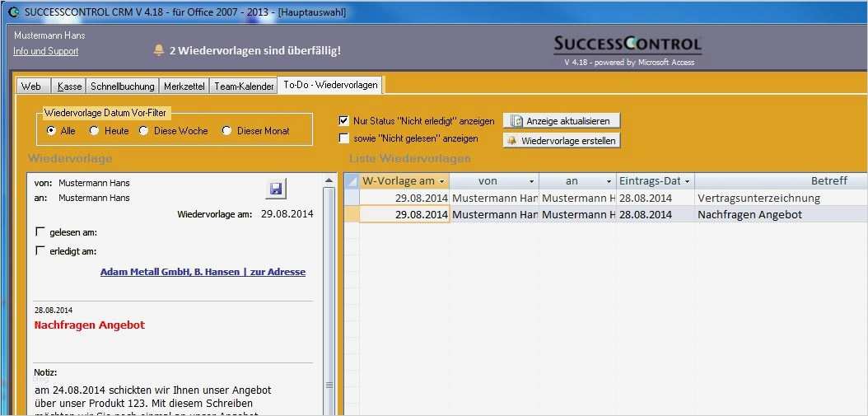
Task: Select the 'Diese Woche' filter radio
Action: pos(143,131)
